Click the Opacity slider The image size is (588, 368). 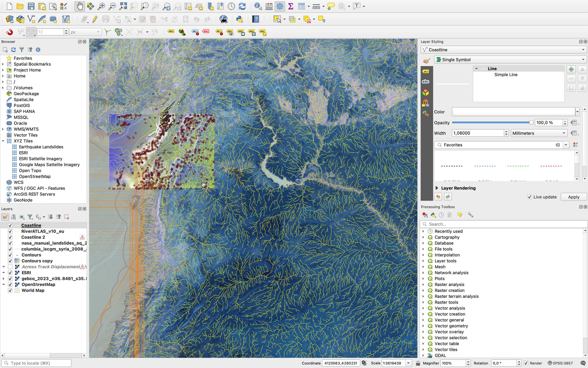tap(493, 123)
